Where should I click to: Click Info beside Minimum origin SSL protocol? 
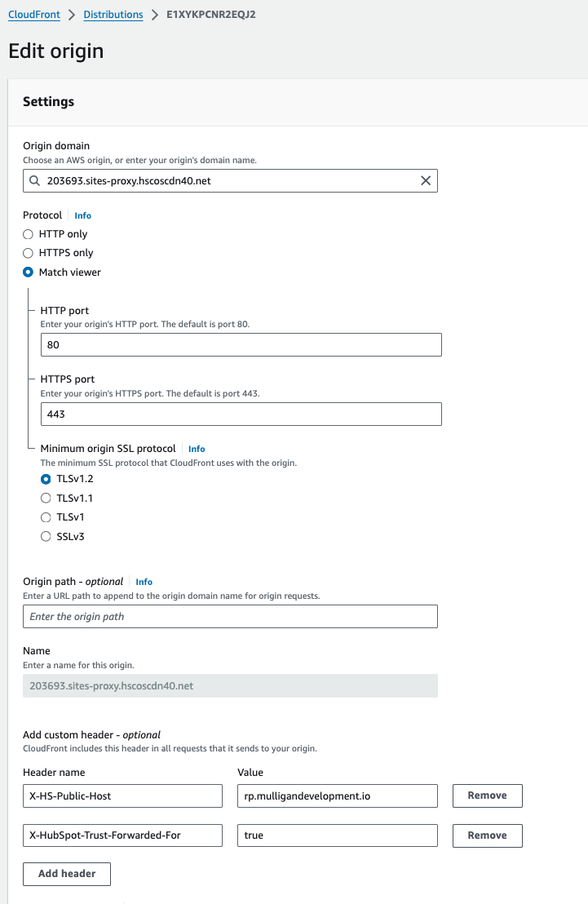coord(196,448)
